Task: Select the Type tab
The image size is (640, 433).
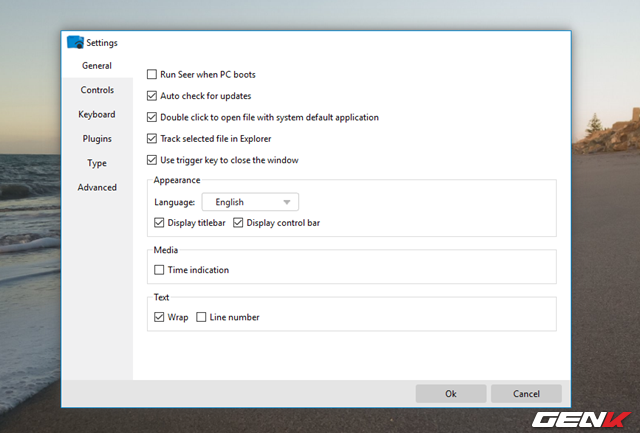Action: tap(97, 163)
